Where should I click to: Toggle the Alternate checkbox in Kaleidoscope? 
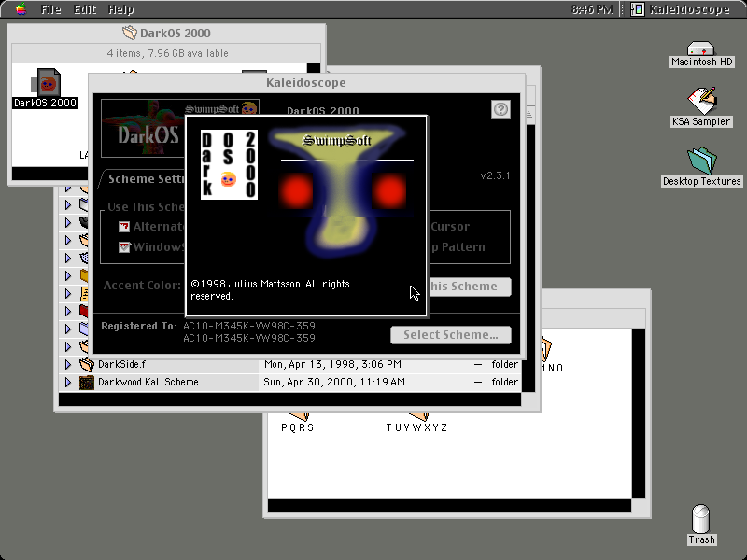pyautogui.click(x=124, y=227)
